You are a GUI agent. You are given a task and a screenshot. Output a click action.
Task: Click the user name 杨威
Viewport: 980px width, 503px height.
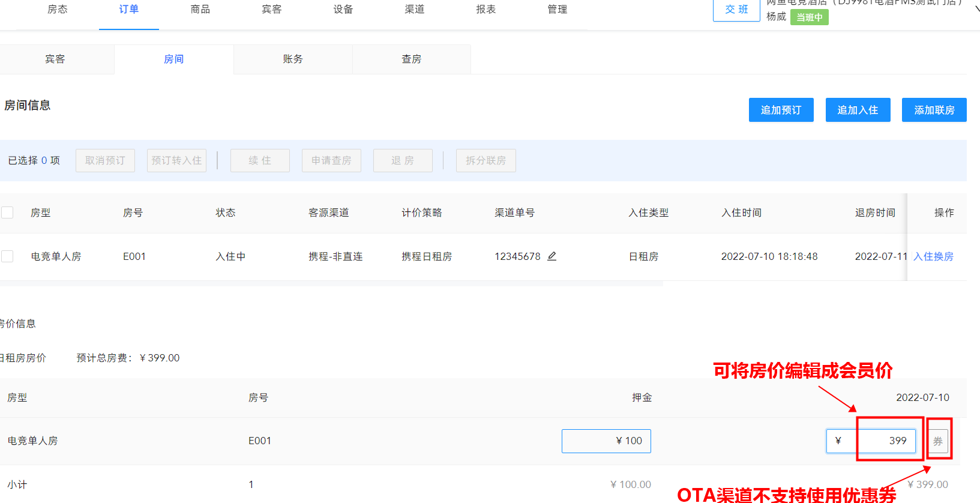776,17
